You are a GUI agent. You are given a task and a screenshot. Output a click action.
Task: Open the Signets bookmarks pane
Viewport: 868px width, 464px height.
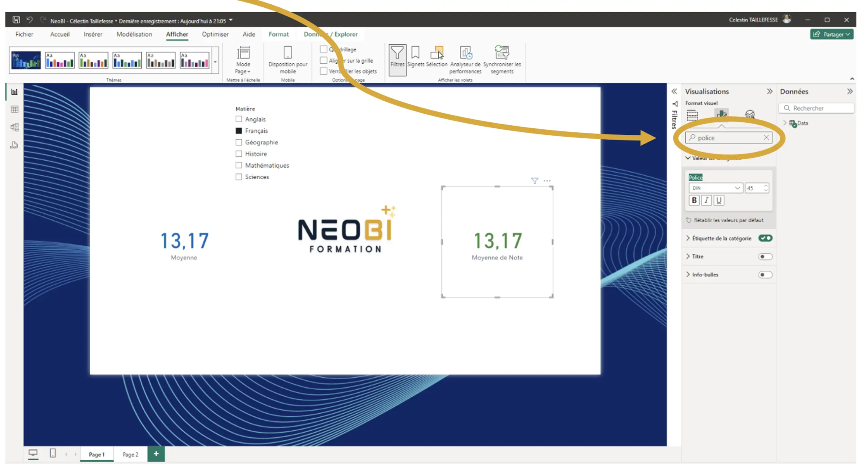tap(415, 57)
